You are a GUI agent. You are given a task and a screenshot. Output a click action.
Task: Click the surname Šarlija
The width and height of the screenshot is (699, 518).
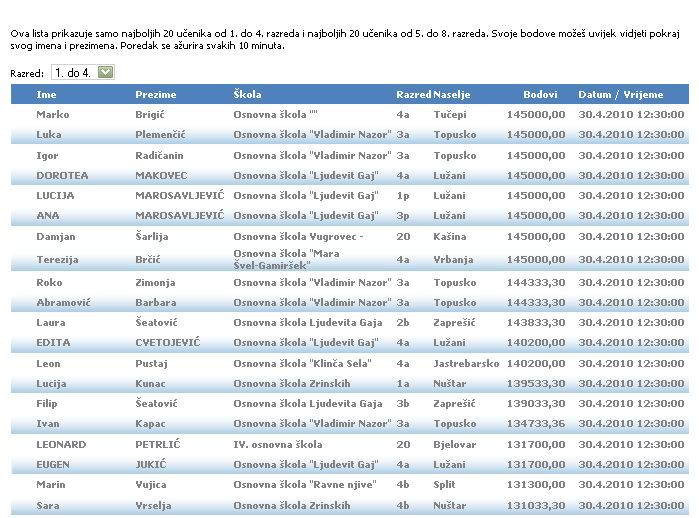click(152, 237)
